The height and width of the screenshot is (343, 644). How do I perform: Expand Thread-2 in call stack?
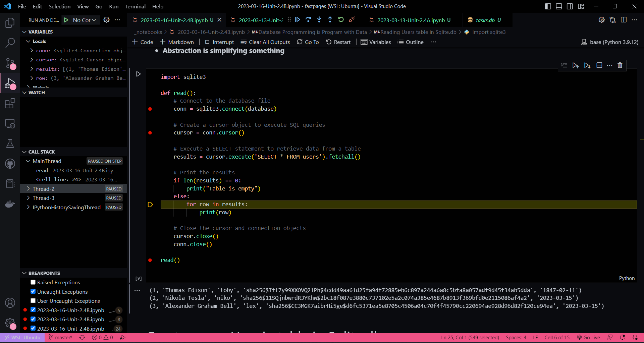point(28,189)
